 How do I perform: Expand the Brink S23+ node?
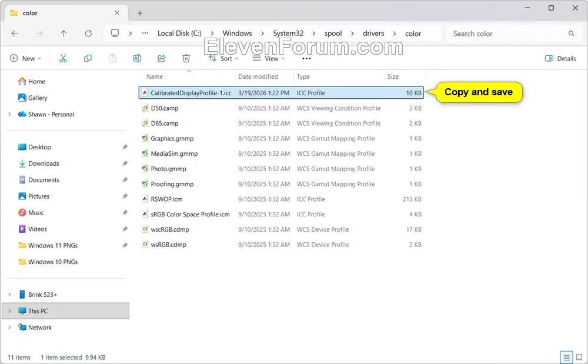[9, 295]
